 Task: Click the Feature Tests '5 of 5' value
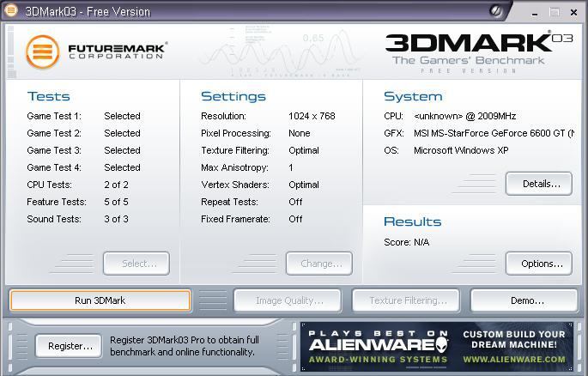[116, 202]
